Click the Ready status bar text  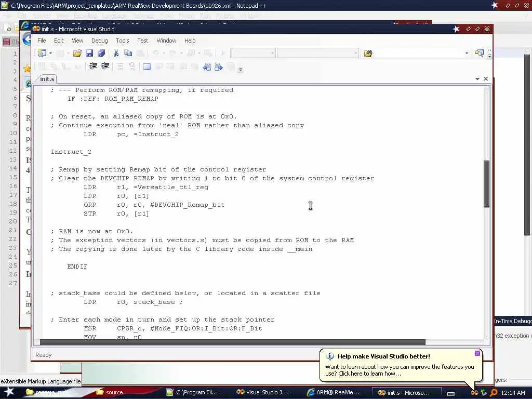pos(44,354)
